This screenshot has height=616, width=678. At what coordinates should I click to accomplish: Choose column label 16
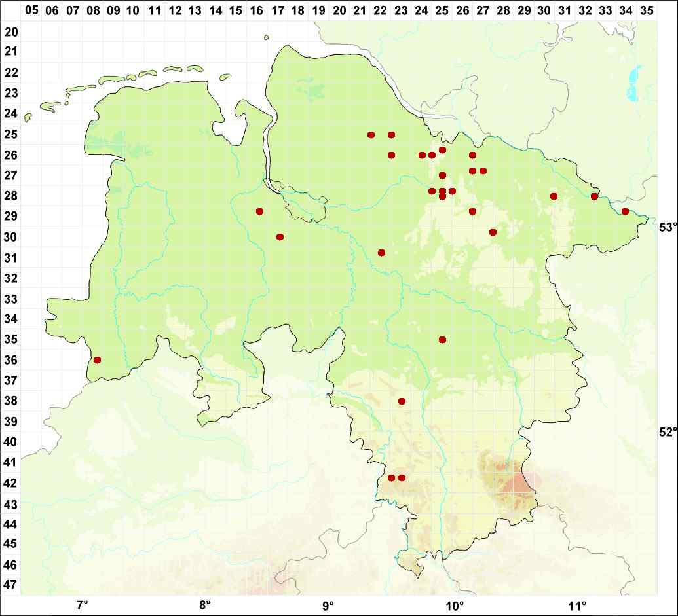coord(257,10)
